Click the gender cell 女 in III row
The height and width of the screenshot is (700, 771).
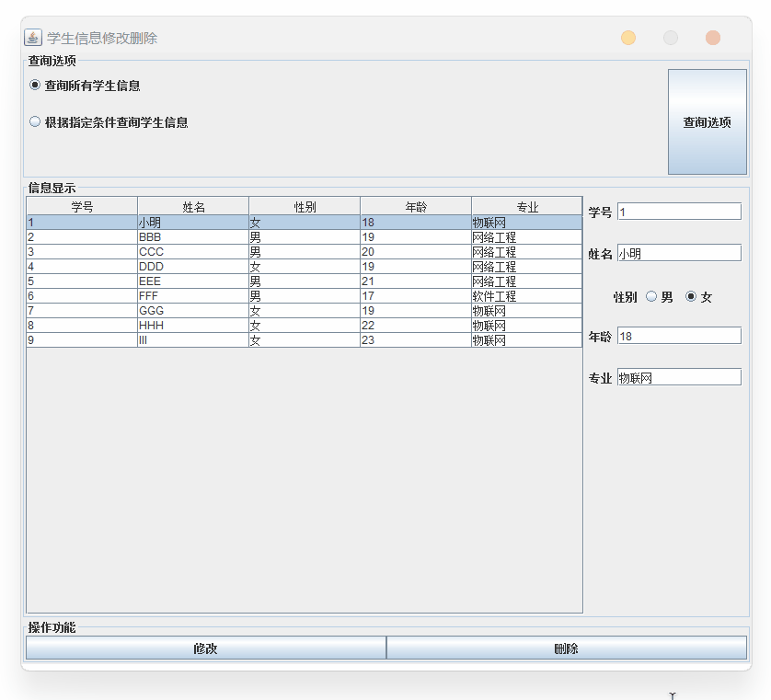pos(305,340)
